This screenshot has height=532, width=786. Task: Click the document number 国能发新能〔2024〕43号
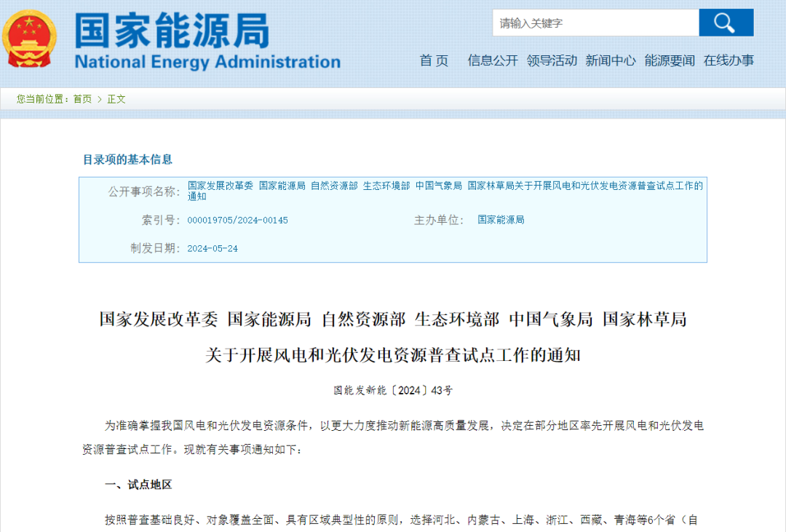pyautogui.click(x=393, y=390)
